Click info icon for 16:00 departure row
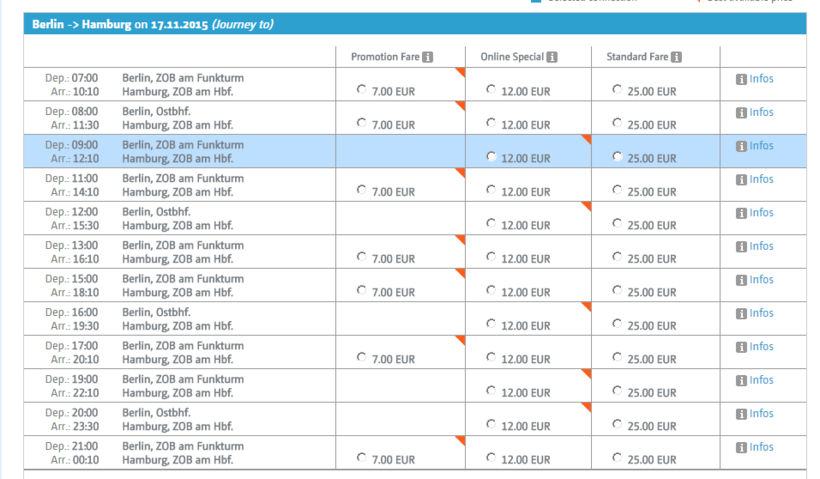 [x=741, y=313]
